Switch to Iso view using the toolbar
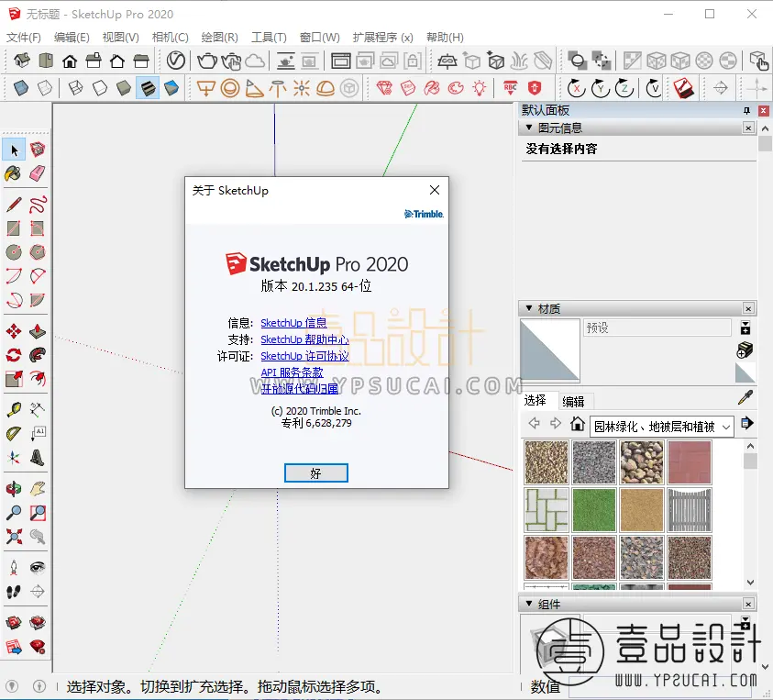 tap(22, 61)
